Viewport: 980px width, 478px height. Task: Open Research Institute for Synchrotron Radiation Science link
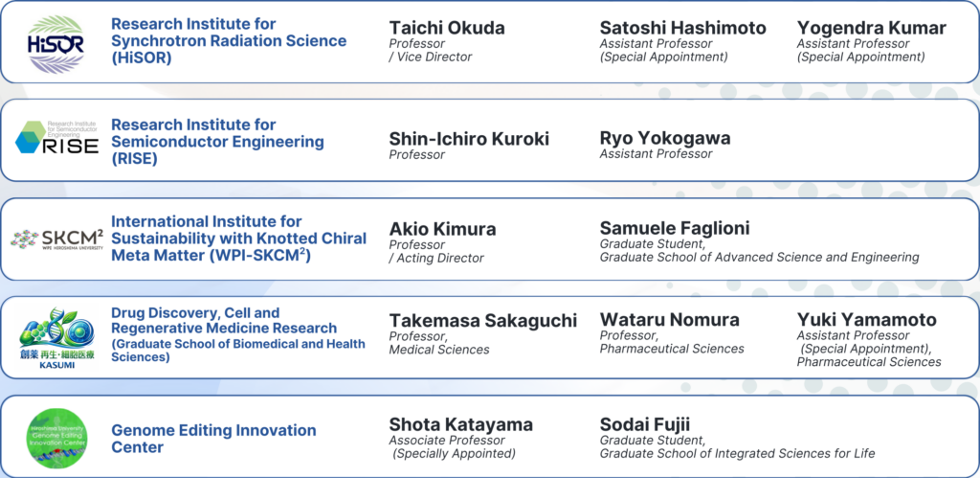click(228, 40)
